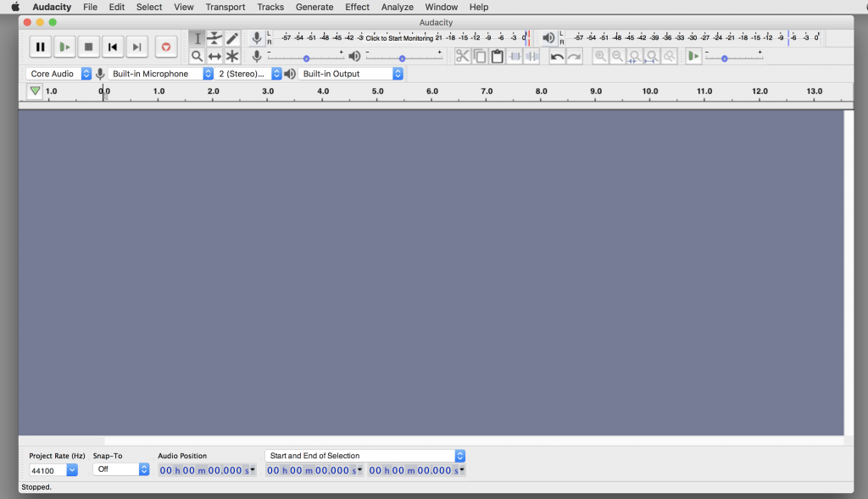Click the Trim Audio icon
Viewport: 868px width, 499px height.
515,56
